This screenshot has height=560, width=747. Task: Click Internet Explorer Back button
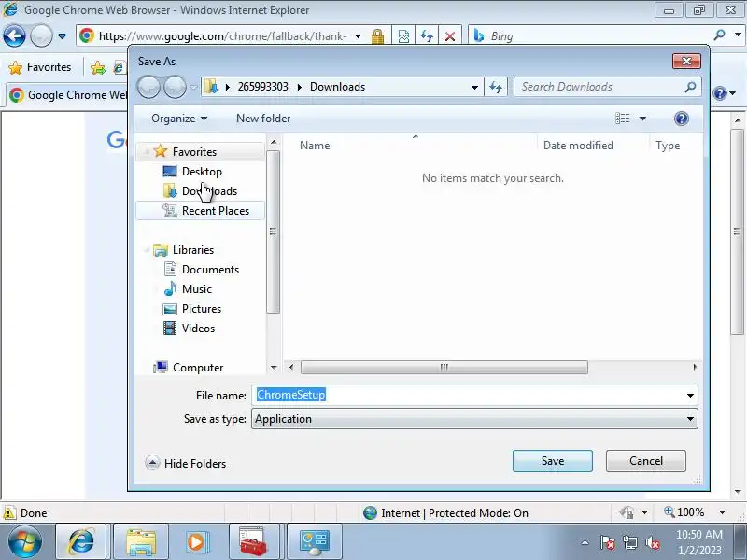coord(14,35)
